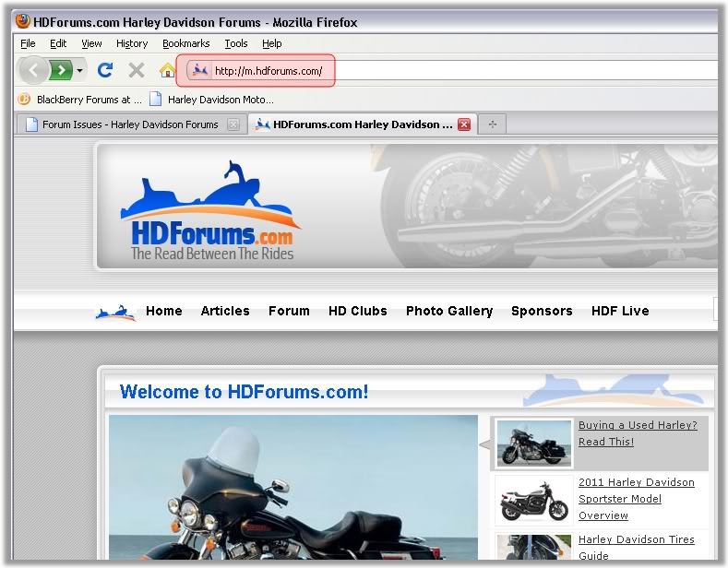
Task: Click the small motorcycle logo in the site navbar
Action: 115,313
